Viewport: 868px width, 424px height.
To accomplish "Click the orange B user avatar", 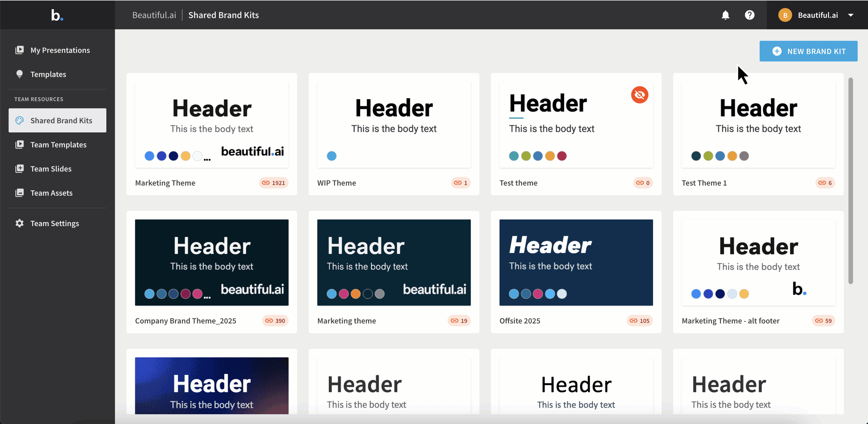I will (785, 15).
